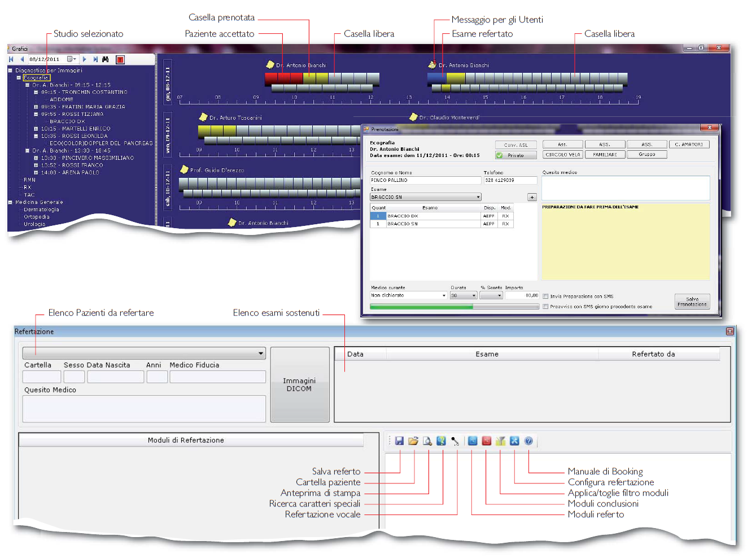Click the blue reported exam slot
Screen dimensions: 756x558
[x=436, y=79]
